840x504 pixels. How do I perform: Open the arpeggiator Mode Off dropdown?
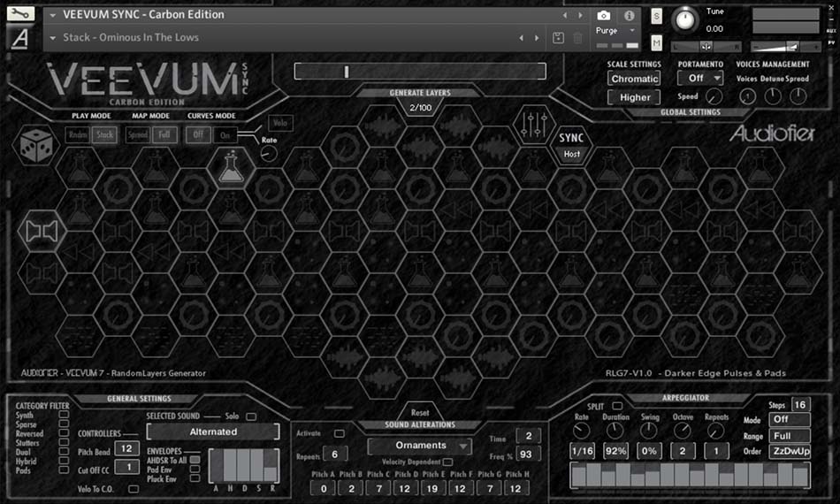pyautogui.click(x=790, y=419)
